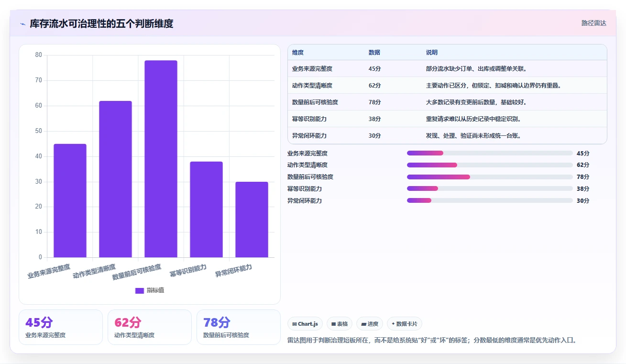Click the title icon beside 库存流水可治理性
The image size is (626, 364).
click(x=22, y=24)
